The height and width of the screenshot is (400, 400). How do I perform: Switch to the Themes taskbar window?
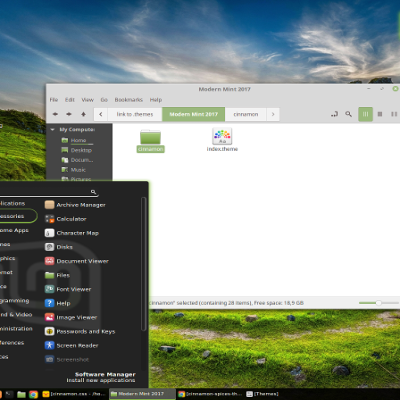(263, 394)
